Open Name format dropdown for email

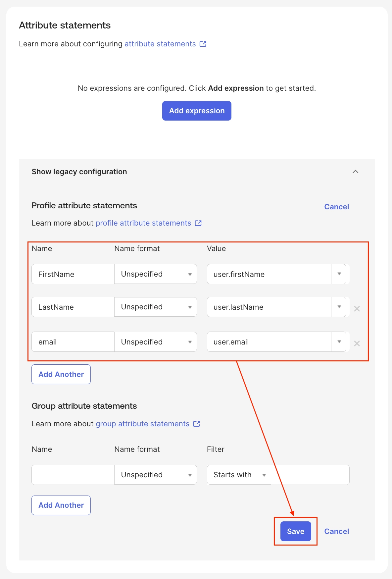pos(156,342)
